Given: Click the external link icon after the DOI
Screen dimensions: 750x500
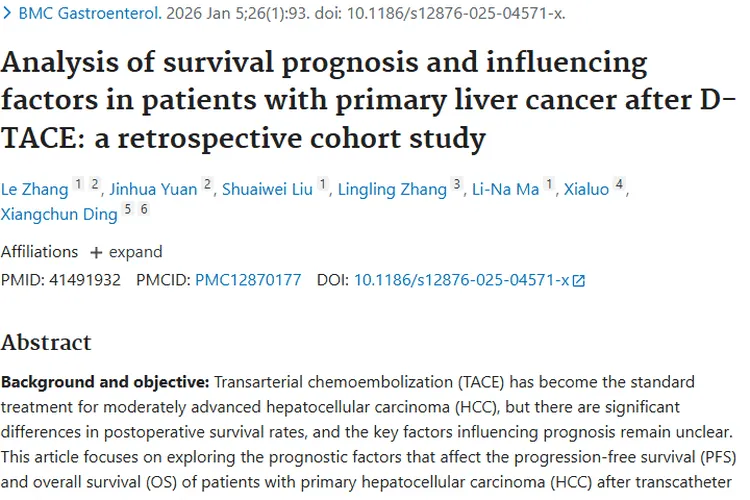Looking at the screenshot, I should click(578, 281).
